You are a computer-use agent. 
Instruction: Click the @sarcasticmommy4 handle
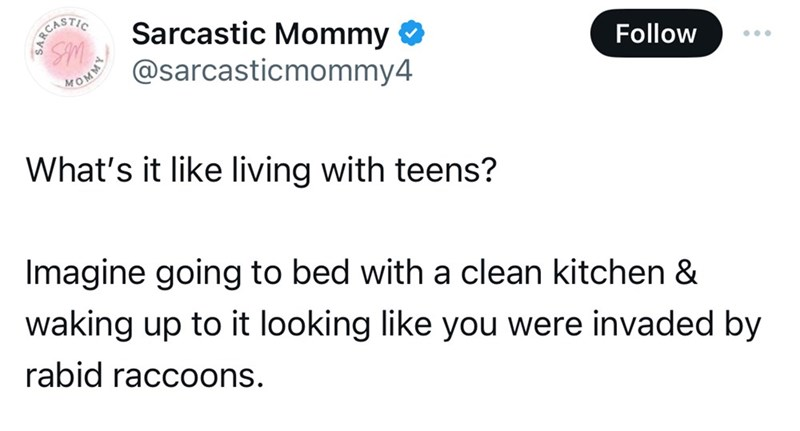click(x=271, y=72)
